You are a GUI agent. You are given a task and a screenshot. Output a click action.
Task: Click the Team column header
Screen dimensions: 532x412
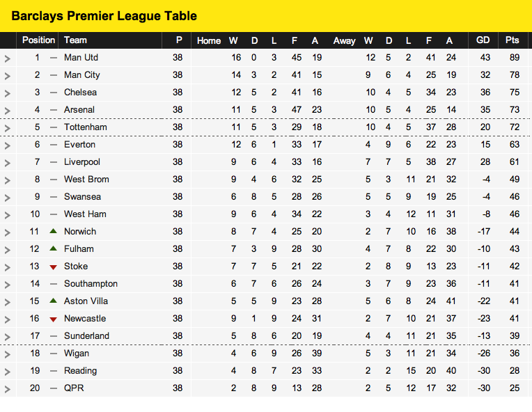coord(75,40)
